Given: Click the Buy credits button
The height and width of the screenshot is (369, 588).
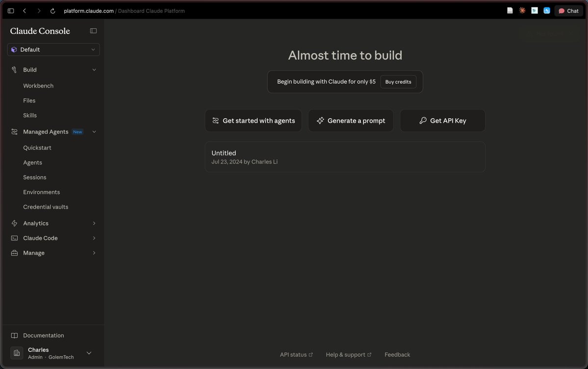Looking at the screenshot, I should pos(398,82).
